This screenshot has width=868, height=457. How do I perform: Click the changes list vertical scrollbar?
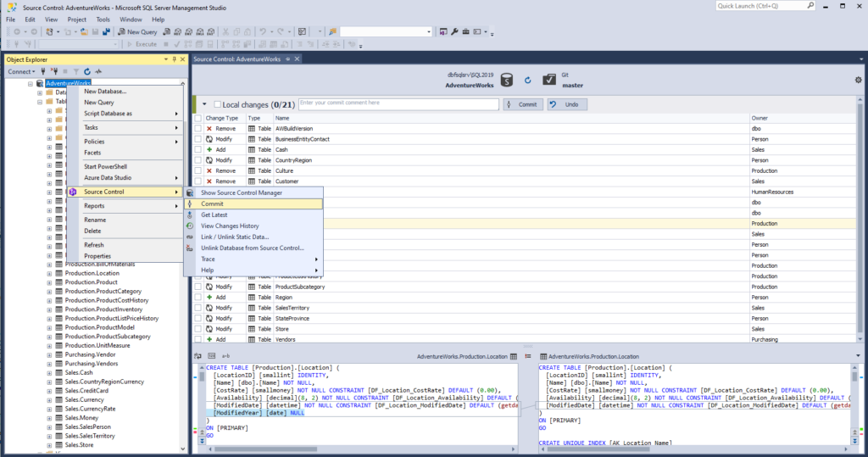pos(860,220)
